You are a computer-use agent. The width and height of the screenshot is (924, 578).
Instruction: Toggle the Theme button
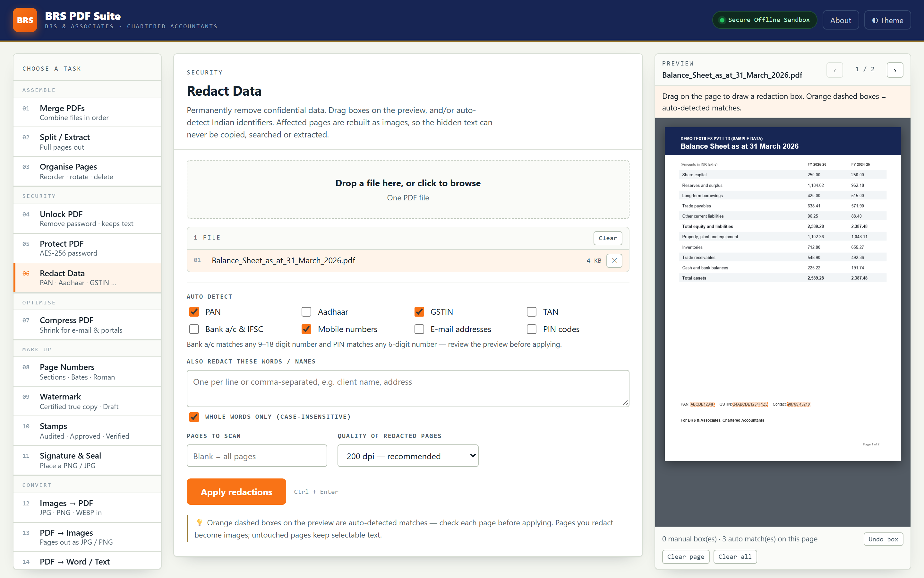(x=887, y=20)
